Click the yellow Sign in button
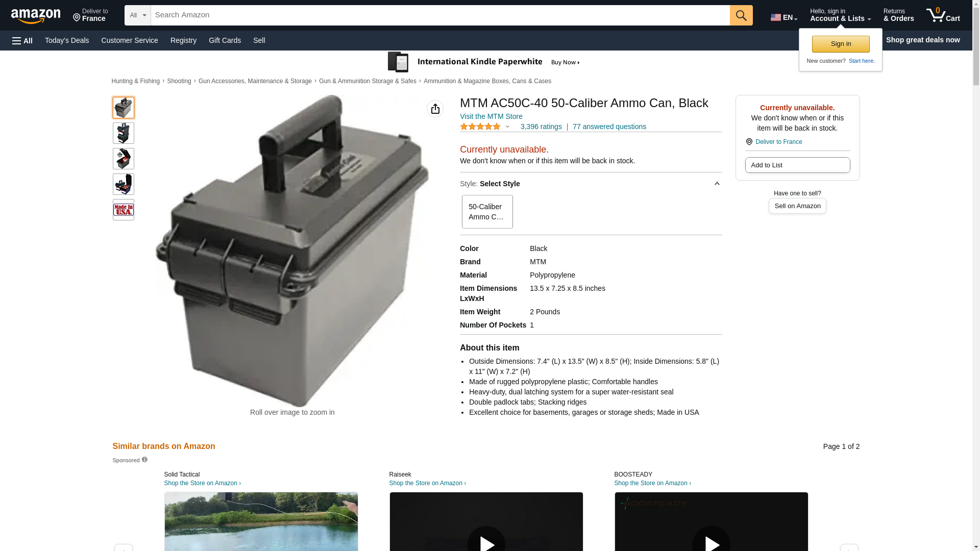Screen dimensions: 980x551 (x=841, y=44)
